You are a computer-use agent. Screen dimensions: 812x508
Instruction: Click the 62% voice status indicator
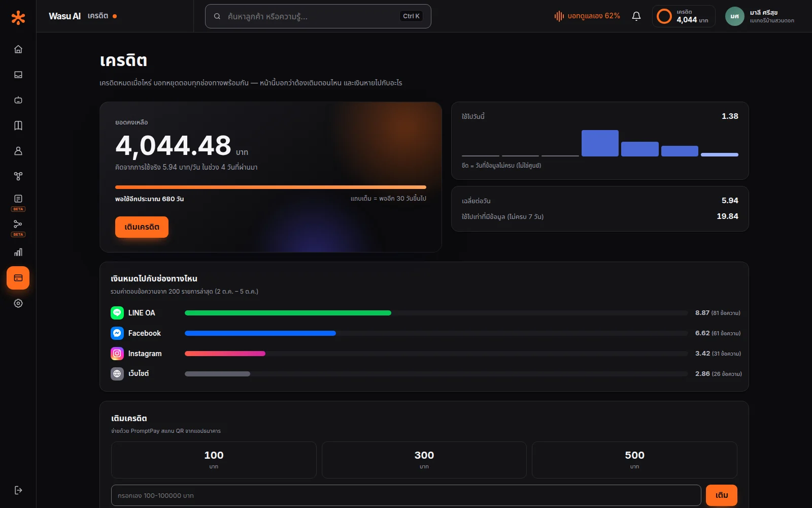pos(587,16)
